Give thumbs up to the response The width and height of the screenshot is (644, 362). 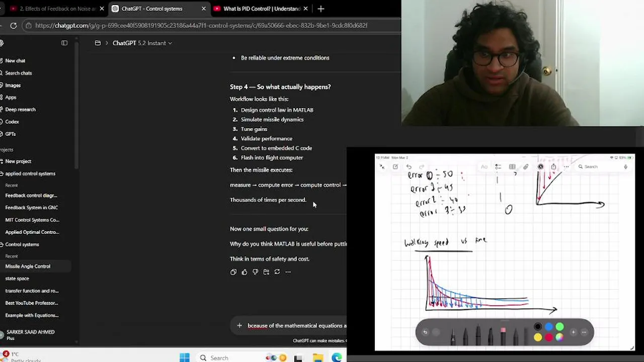click(245, 272)
